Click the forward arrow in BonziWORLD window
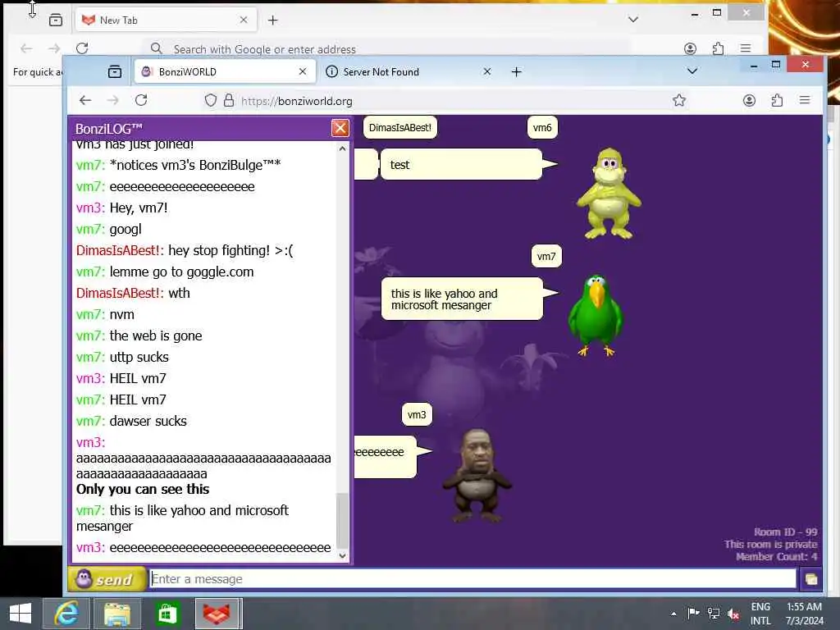Image resolution: width=840 pixels, height=630 pixels. pos(112,100)
